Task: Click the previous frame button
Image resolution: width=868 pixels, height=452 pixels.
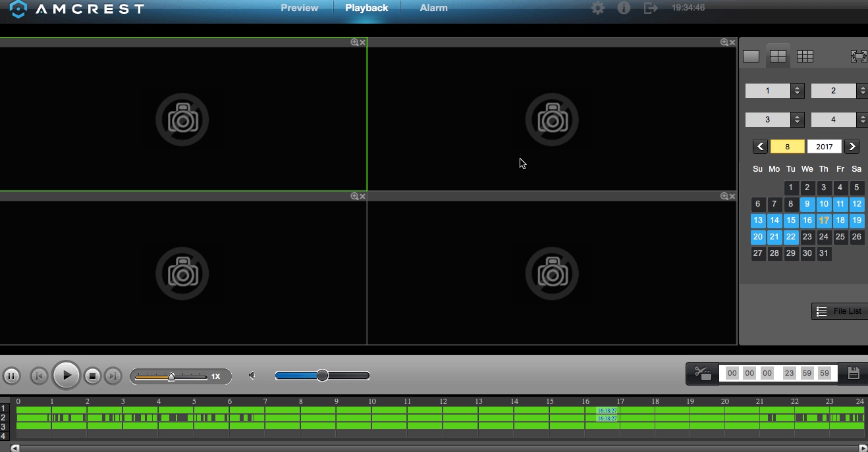Action: pos(39,376)
